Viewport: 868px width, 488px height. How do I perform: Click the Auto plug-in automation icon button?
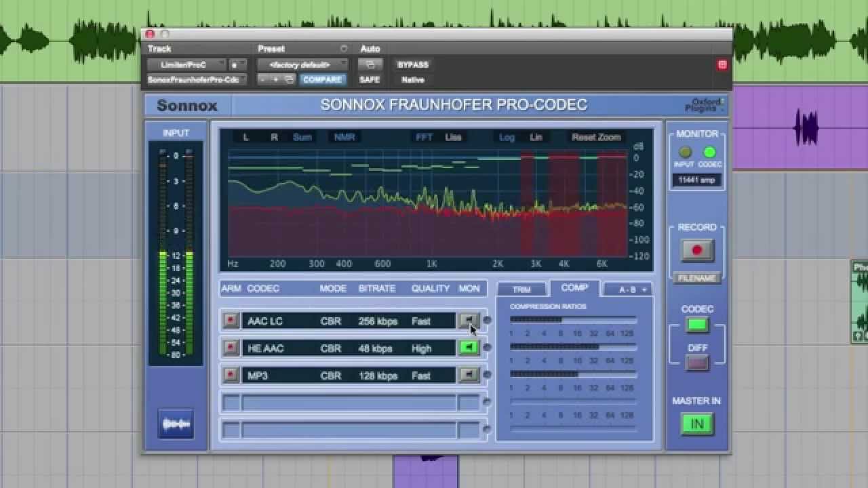pyautogui.click(x=370, y=65)
